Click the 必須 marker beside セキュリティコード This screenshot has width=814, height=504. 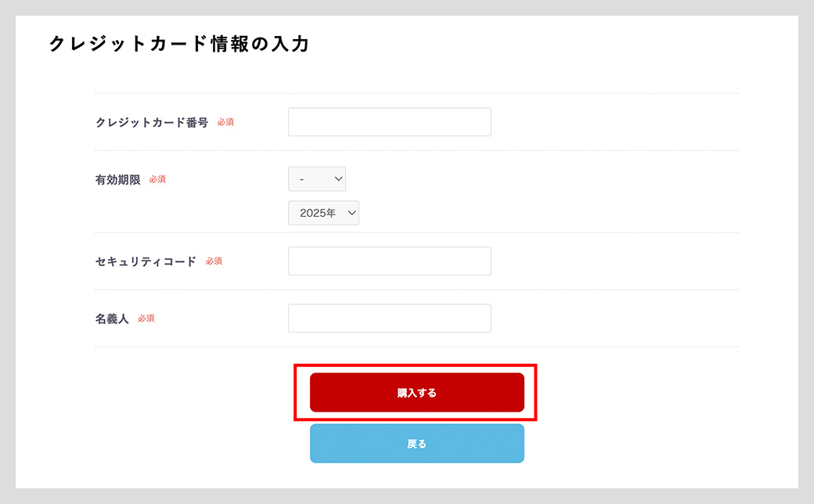coord(214,261)
